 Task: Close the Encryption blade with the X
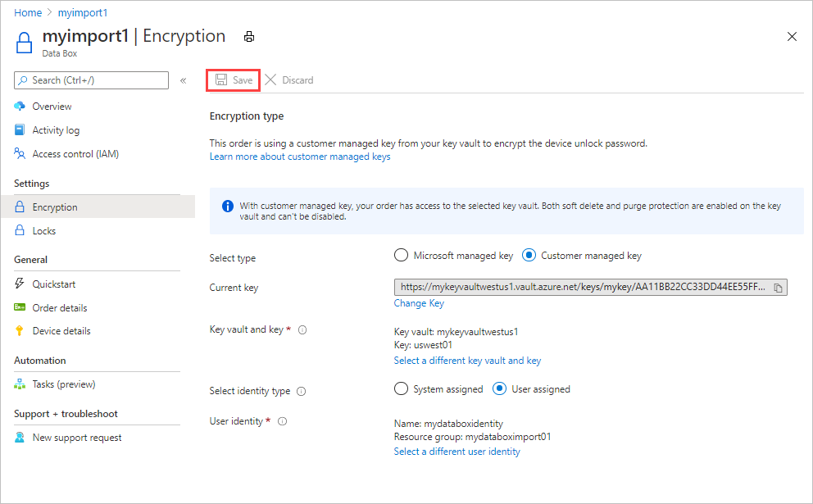[792, 36]
